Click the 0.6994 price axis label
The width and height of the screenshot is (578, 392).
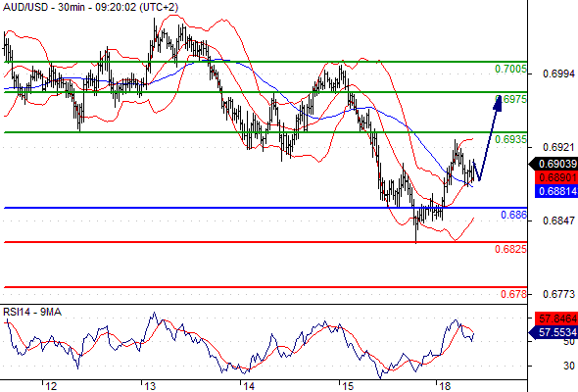tap(558, 74)
